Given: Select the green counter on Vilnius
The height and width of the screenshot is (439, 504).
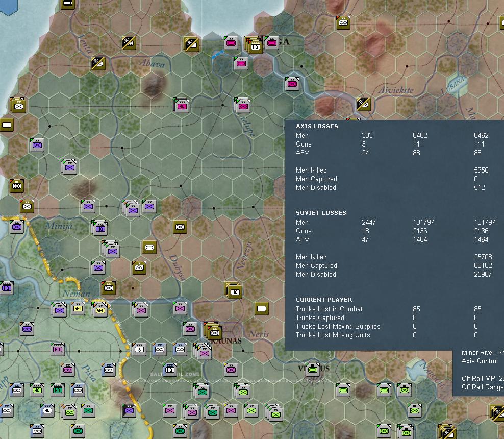Looking at the screenshot, I should [x=312, y=370].
